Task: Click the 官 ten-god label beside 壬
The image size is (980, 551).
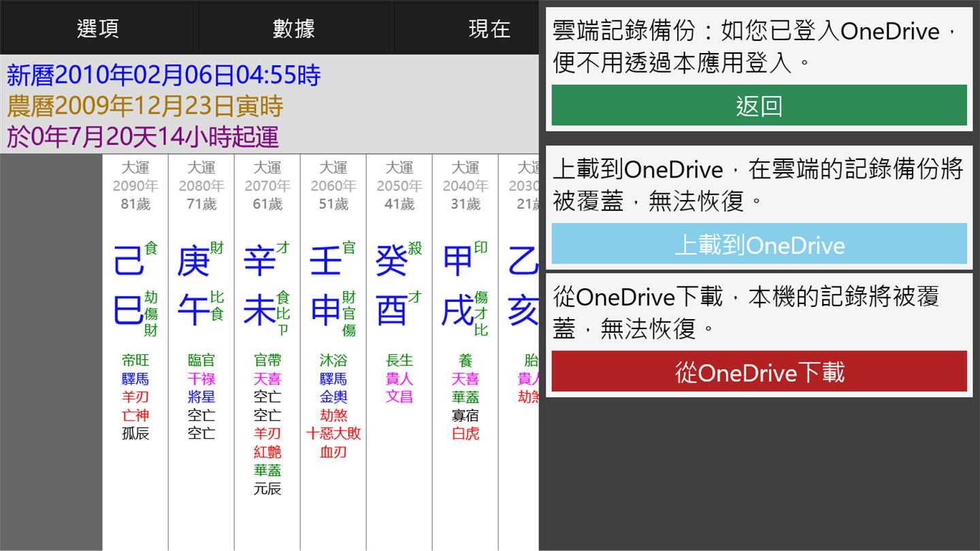Action: 349,248
